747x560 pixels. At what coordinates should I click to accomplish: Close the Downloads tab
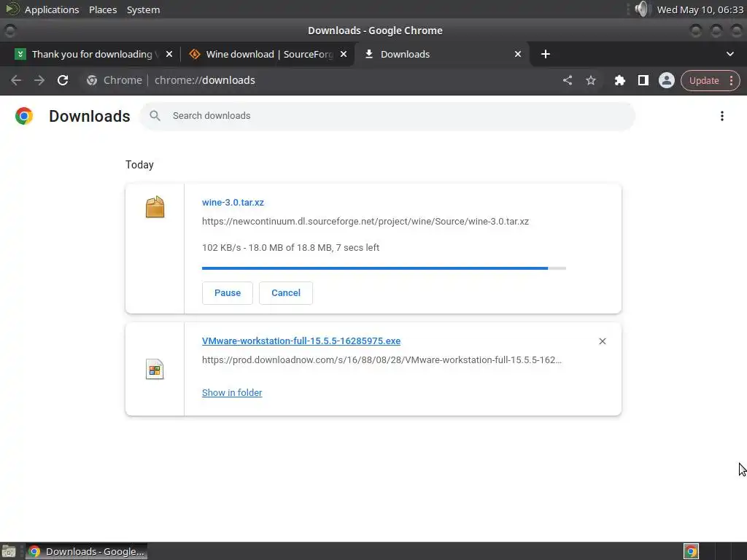[x=518, y=54]
